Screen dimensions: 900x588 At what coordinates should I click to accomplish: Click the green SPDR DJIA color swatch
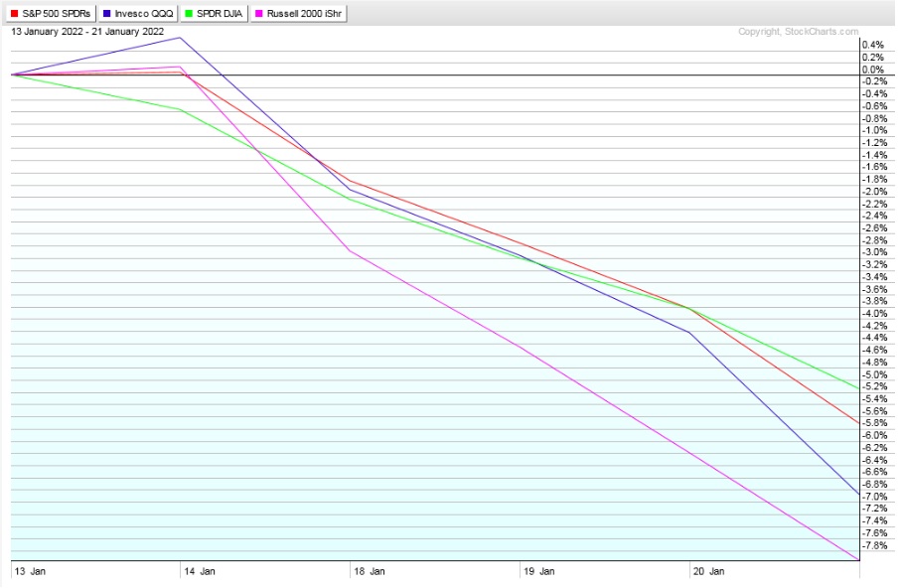coord(189,13)
